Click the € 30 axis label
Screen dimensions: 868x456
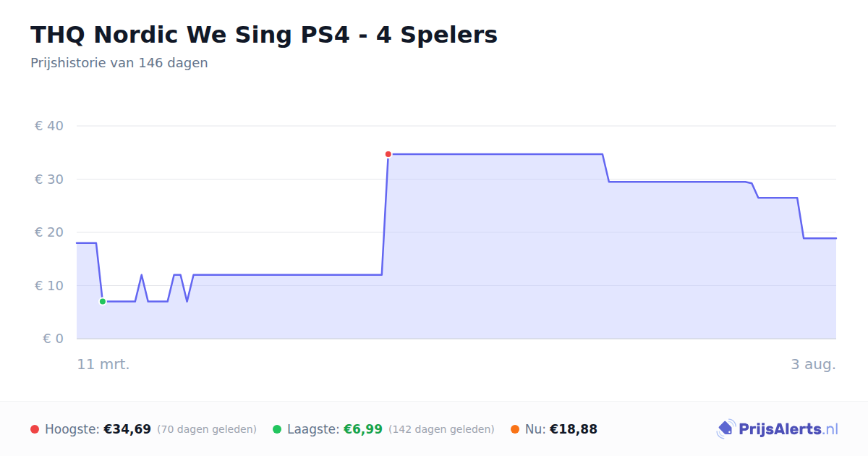[x=49, y=179]
